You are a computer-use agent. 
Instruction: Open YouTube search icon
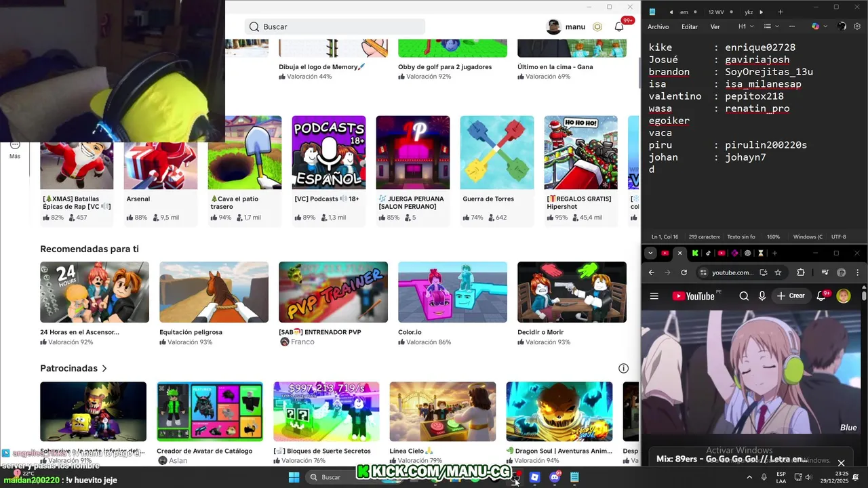pyautogui.click(x=744, y=296)
